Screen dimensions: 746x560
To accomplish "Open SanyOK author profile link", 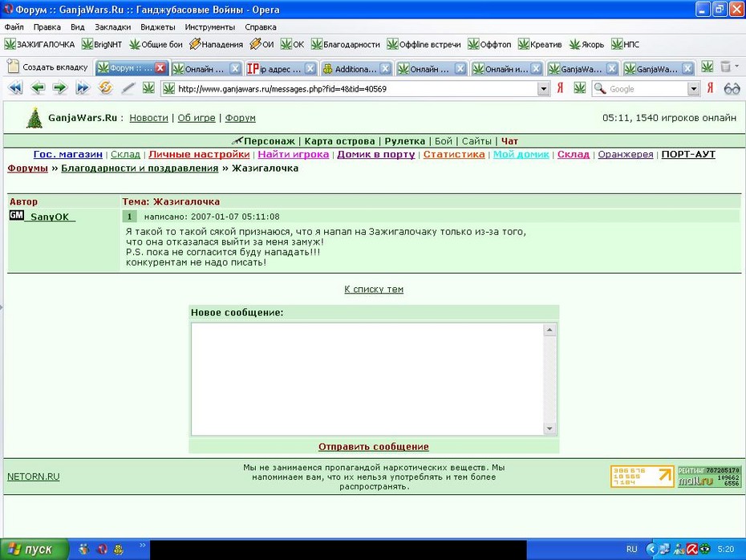I will (50, 217).
